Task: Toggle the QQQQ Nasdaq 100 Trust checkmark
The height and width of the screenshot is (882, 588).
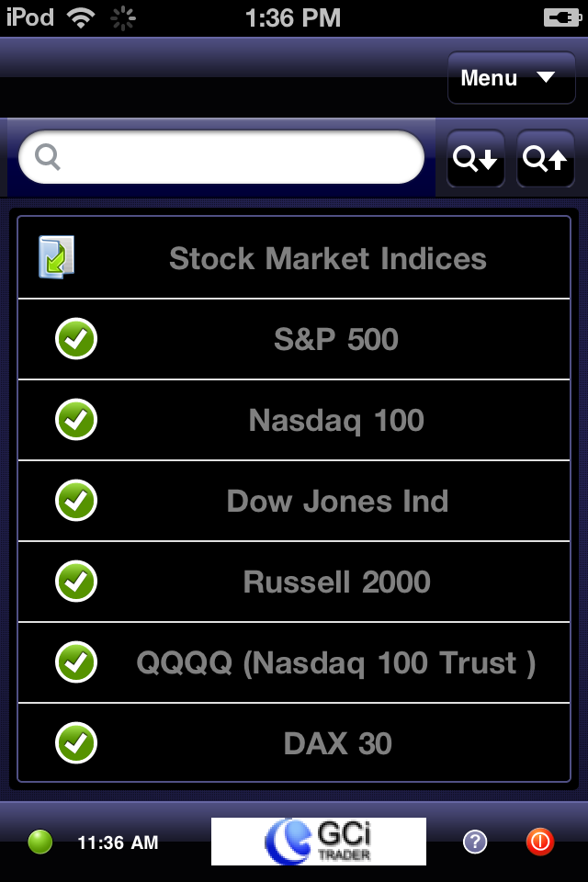Action: (x=76, y=662)
